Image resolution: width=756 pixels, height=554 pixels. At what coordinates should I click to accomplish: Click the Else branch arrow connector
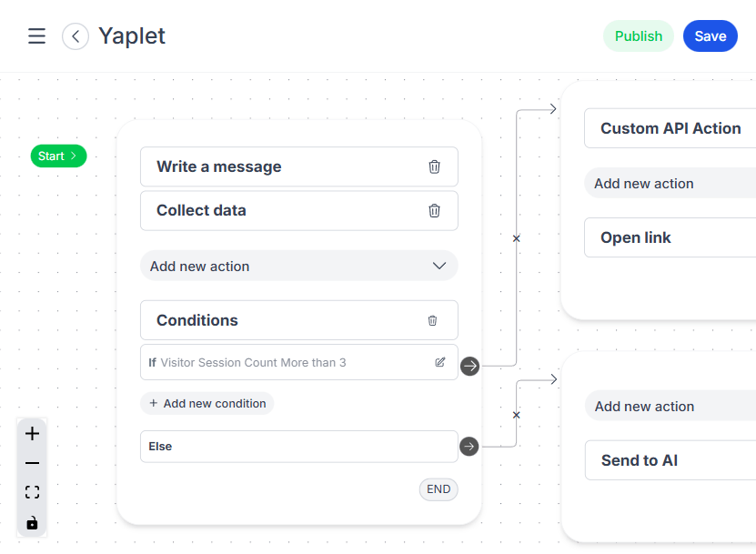[x=469, y=447]
